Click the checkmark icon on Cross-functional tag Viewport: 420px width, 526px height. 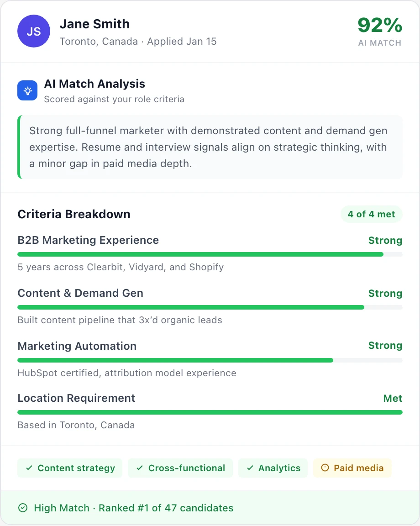pos(140,468)
